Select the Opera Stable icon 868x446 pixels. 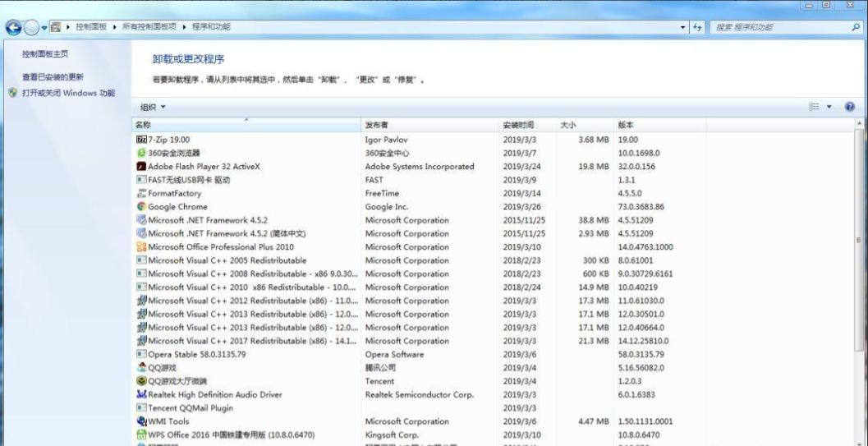(141, 355)
